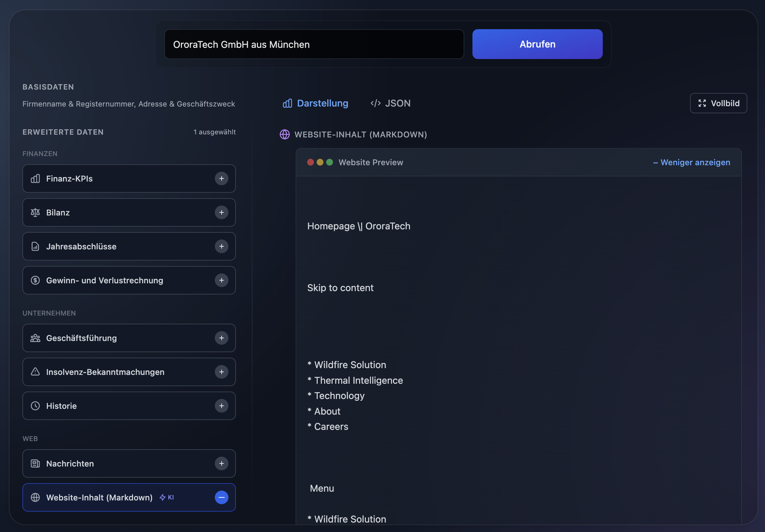Click 'Skip to content' in preview
This screenshot has width=765, height=532.
[340, 288]
